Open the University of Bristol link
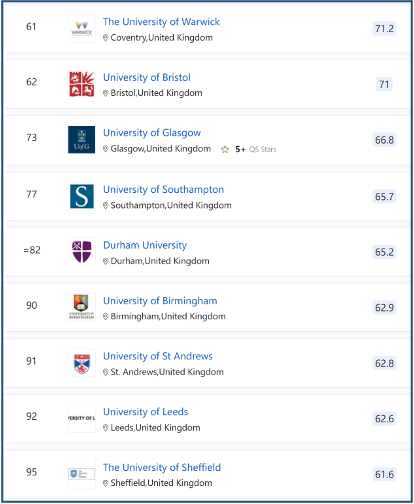The width and height of the screenshot is (414, 504). (147, 77)
